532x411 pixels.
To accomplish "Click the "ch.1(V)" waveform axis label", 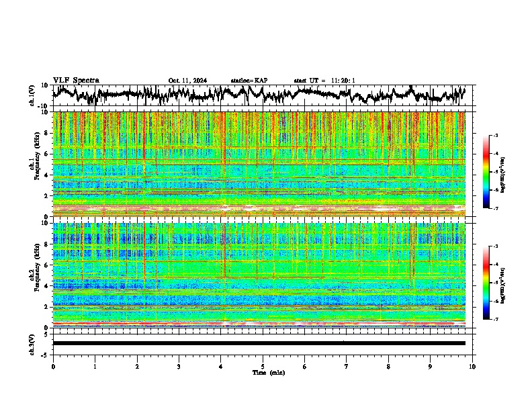I will (x=32, y=95).
